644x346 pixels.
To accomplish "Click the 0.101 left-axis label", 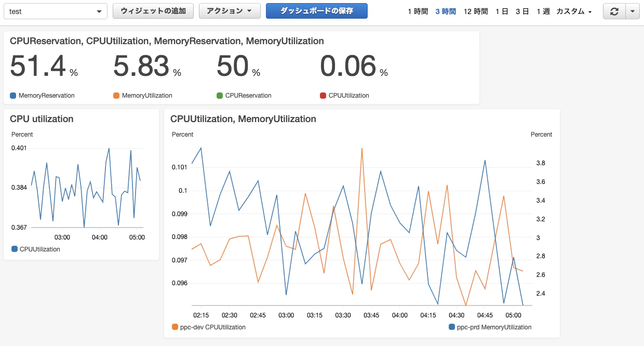I will pyautogui.click(x=180, y=167).
